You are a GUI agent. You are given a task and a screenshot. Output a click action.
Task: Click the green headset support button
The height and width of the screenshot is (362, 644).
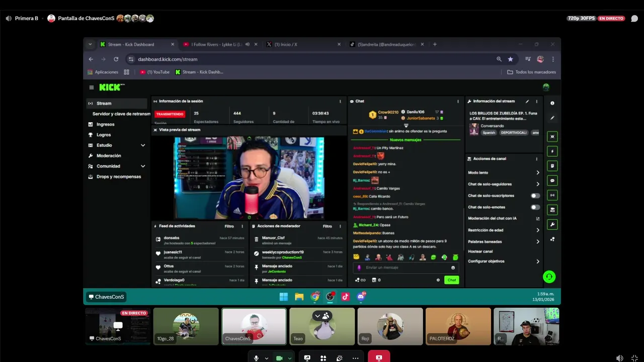tap(549, 277)
